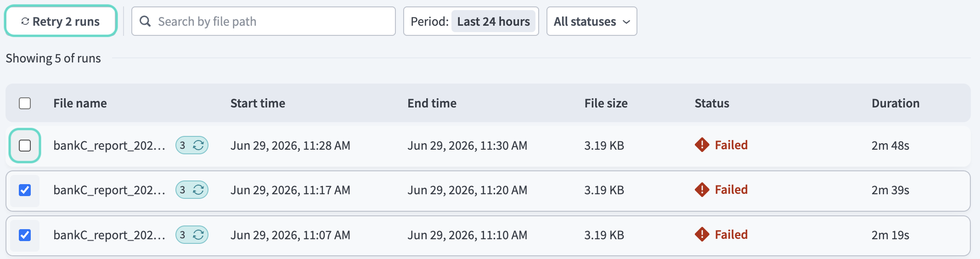Focus the Search by file path field

[x=263, y=21]
